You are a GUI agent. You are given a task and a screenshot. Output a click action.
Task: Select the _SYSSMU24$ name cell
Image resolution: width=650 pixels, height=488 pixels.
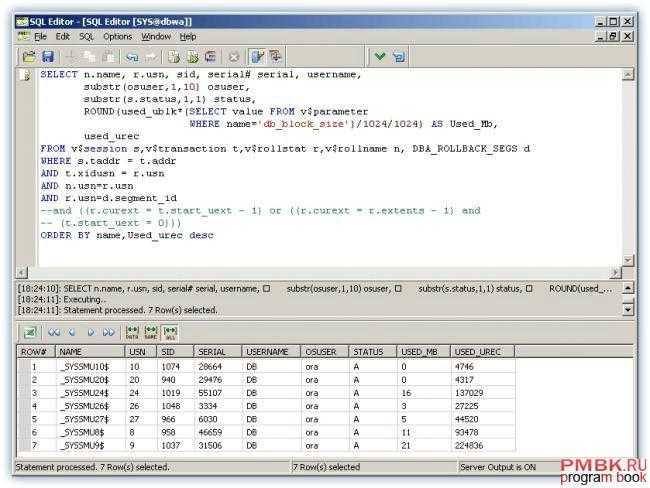(x=90, y=393)
